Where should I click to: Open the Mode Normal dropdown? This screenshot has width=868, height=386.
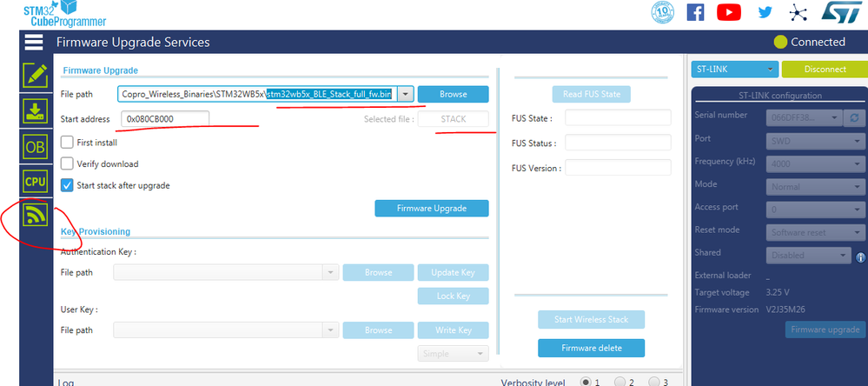[x=816, y=187]
